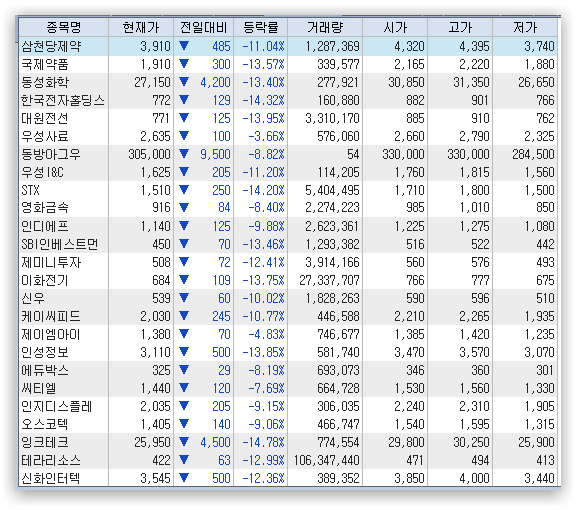Click the high price 4,000 cell

tap(474, 478)
